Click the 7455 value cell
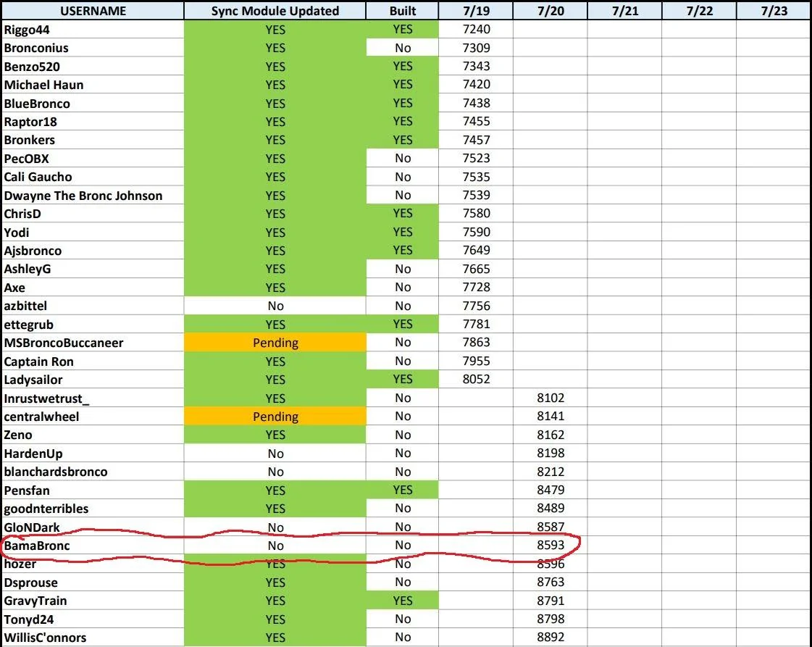Image resolution: width=812 pixels, height=647 pixels. [476, 121]
